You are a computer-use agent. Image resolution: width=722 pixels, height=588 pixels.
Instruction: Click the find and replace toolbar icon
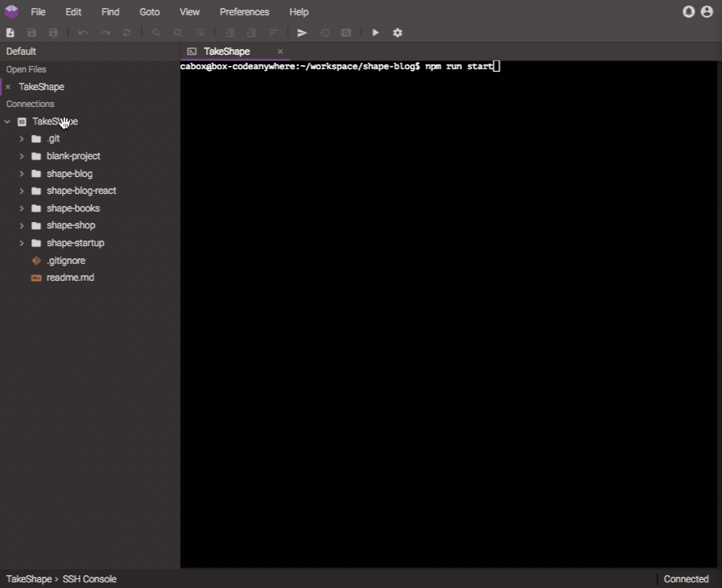coord(178,33)
